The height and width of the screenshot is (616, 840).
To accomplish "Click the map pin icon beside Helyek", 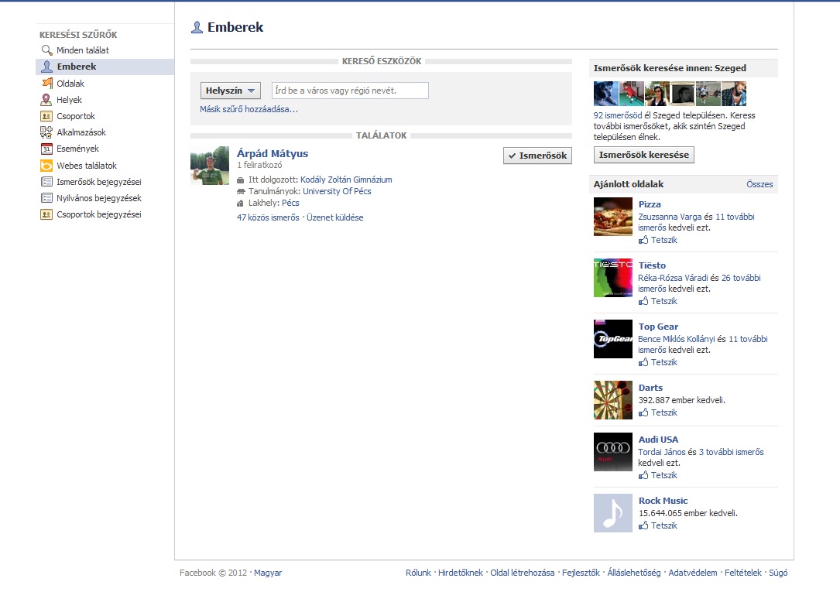I will tap(46, 100).
